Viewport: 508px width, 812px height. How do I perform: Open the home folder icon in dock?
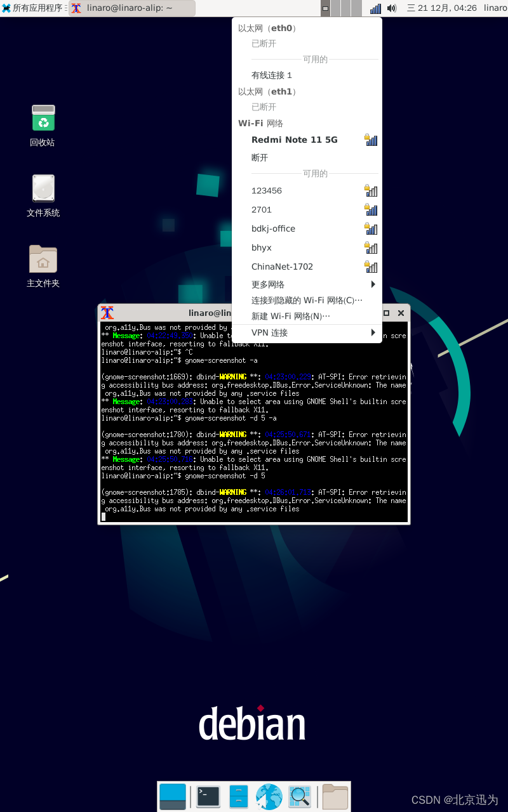coord(335,796)
